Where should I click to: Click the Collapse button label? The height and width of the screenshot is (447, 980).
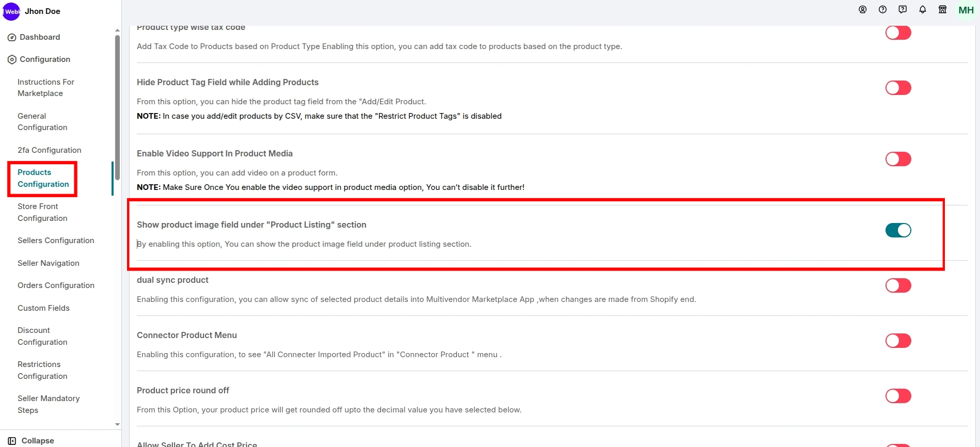click(38, 441)
